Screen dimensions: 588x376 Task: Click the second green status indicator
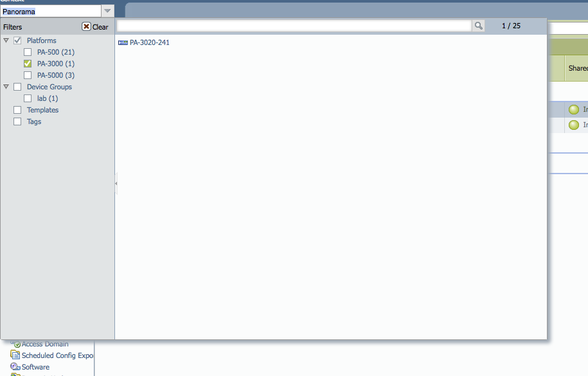coord(574,125)
